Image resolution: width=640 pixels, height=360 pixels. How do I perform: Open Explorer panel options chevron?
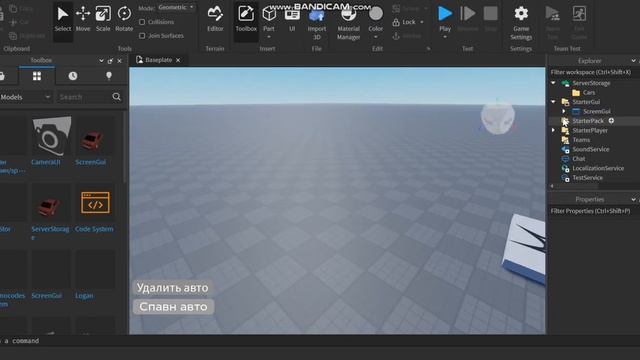[633, 61]
